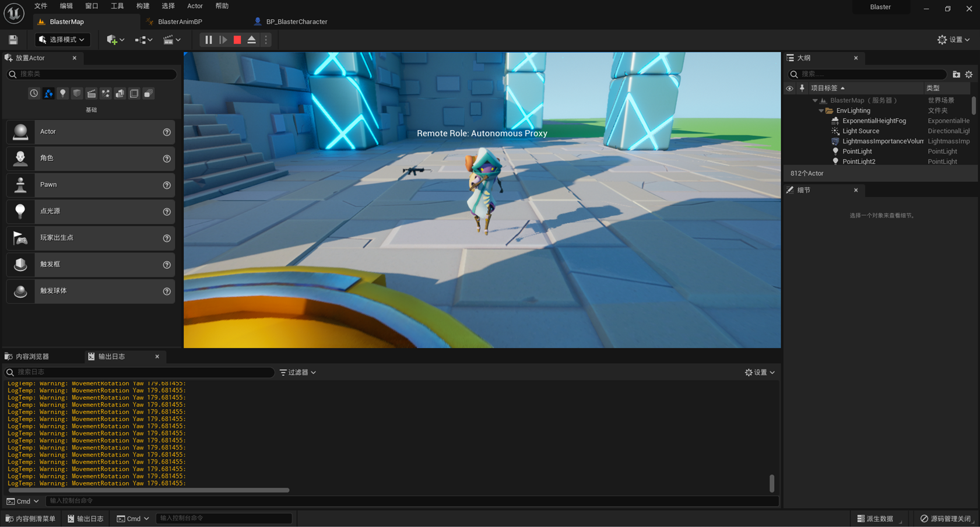
Task: Toggle the outliner visibility eye column
Action: 789,88
